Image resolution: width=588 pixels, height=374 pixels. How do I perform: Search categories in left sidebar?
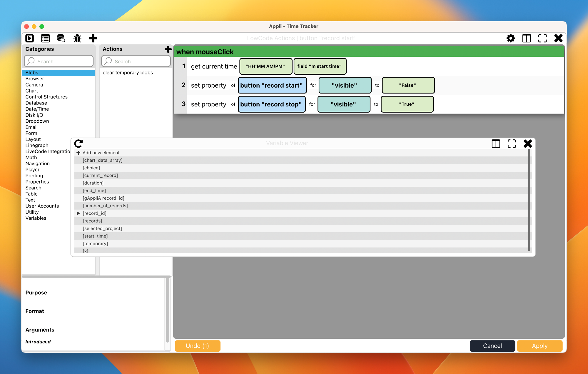(x=60, y=61)
